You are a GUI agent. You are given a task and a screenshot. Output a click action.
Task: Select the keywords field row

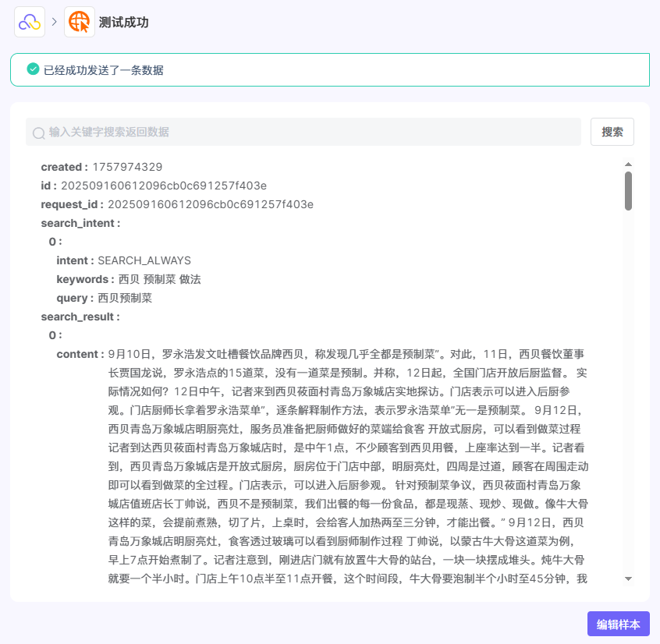point(129,279)
